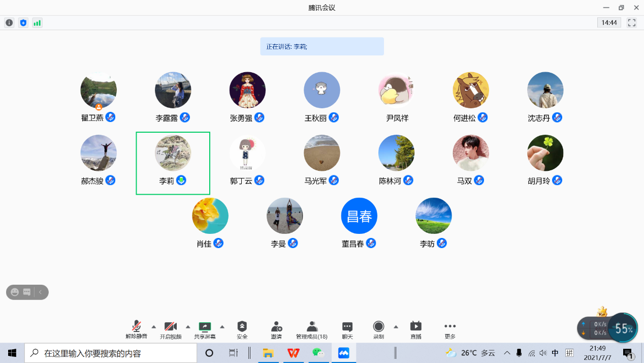Open the 安全 security settings
The image size is (644, 363).
point(242,329)
